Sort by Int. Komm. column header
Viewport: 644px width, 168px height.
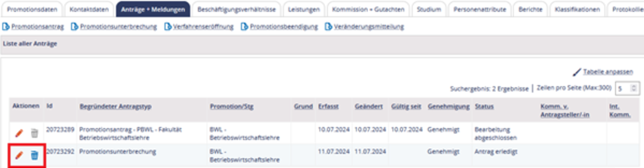620,111
